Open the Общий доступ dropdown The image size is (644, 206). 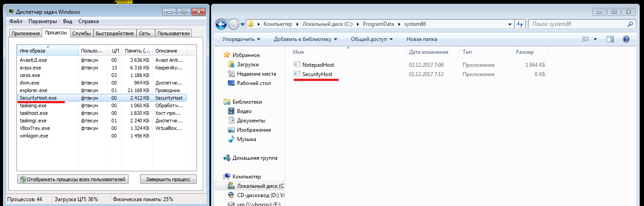(x=371, y=39)
